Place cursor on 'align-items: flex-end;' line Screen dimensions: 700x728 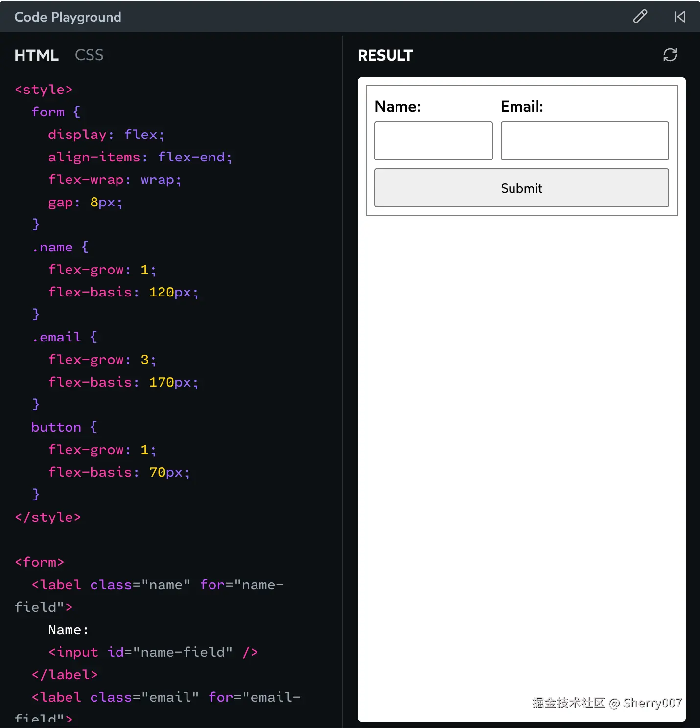pyautogui.click(x=140, y=157)
